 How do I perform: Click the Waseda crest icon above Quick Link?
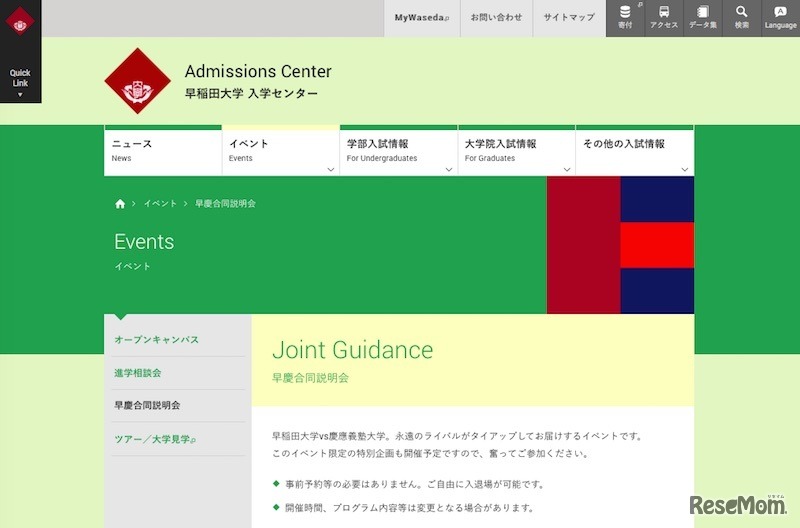pos(20,21)
